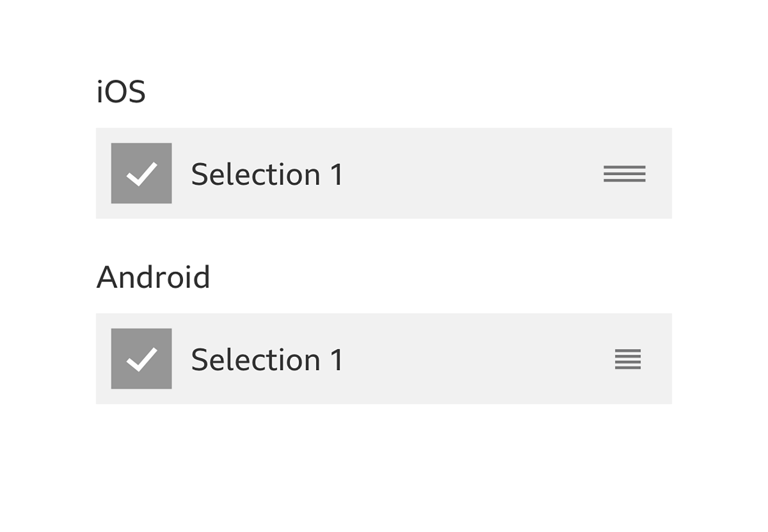The height and width of the screenshot is (532, 768).
Task: Click the white checkmark icon under iOS
Action: pos(142,174)
